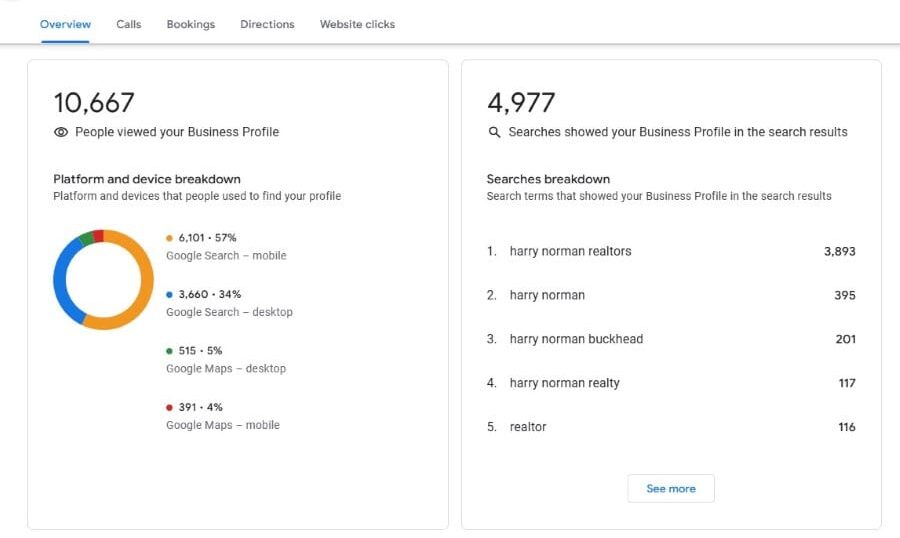Click the '6,101 · 57%' value

click(x=207, y=238)
